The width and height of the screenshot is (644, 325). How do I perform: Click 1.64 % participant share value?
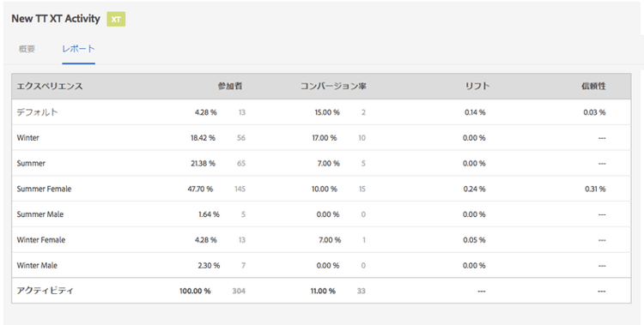pos(209,214)
